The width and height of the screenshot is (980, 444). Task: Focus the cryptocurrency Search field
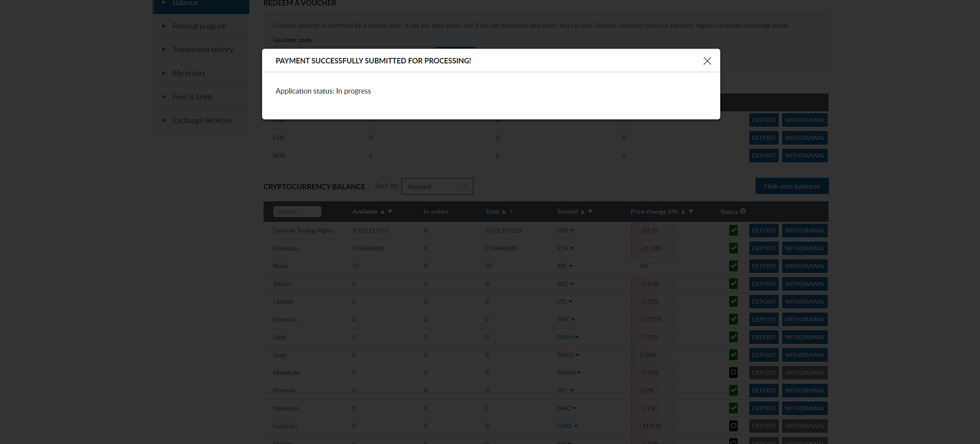click(x=297, y=212)
